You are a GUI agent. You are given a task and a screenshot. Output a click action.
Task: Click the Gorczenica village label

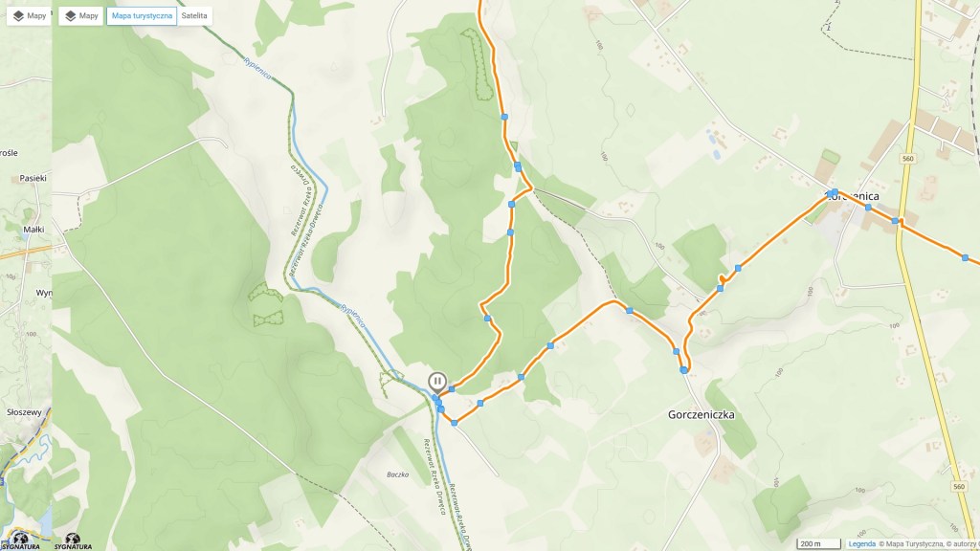pyautogui.click(x=856, y=196)
